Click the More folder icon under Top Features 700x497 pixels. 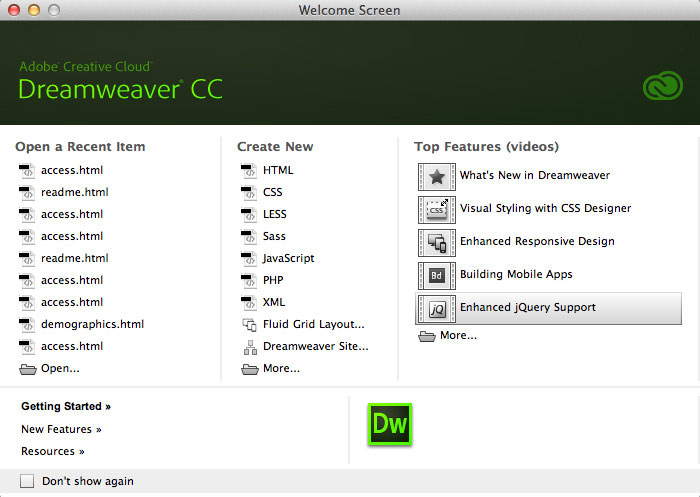tap(427, 336)
